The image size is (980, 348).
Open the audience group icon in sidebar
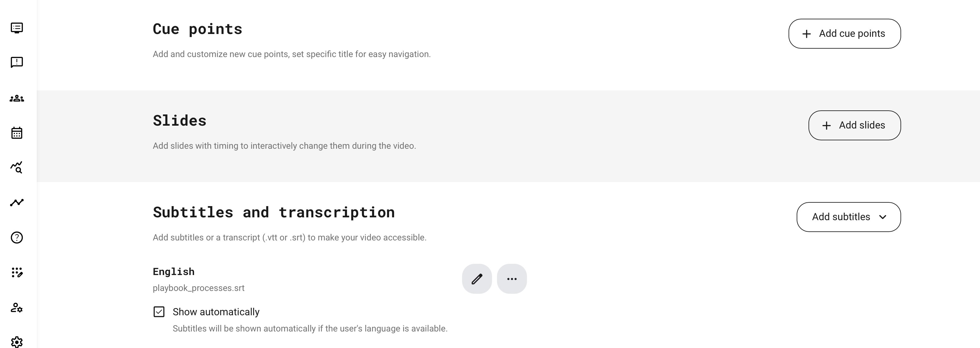(17, 99)
